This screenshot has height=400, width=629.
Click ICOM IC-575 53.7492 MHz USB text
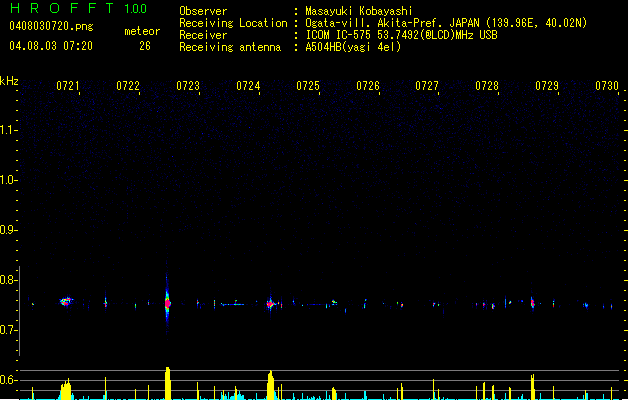(402, 35)
